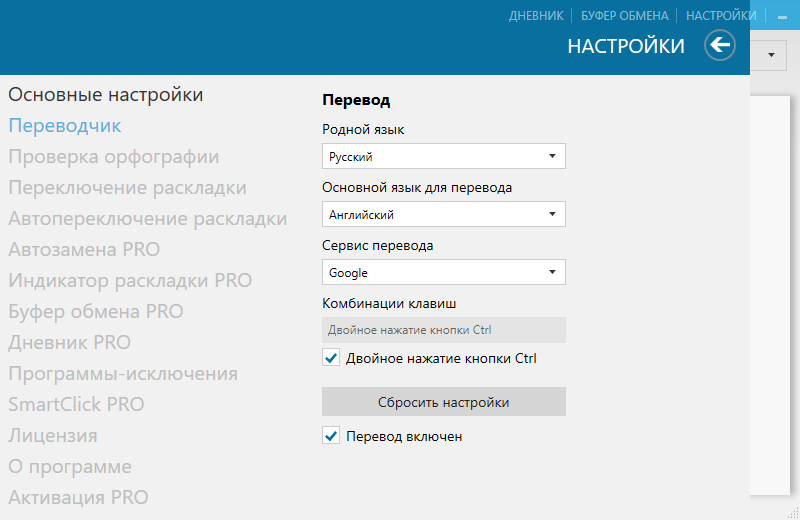Click the Комбинации клавиш hotkey field
Viewport: 800px width, 520px height.
[x=444, y=330]
